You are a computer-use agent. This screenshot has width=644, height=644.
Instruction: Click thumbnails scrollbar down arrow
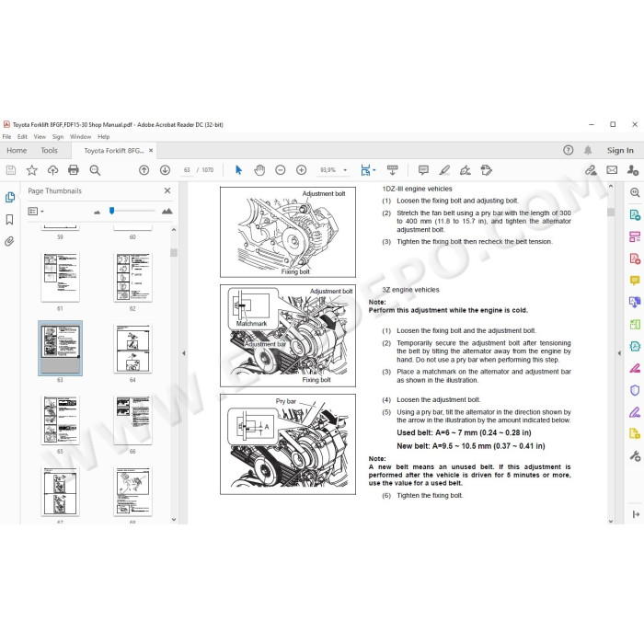(174, 520)
